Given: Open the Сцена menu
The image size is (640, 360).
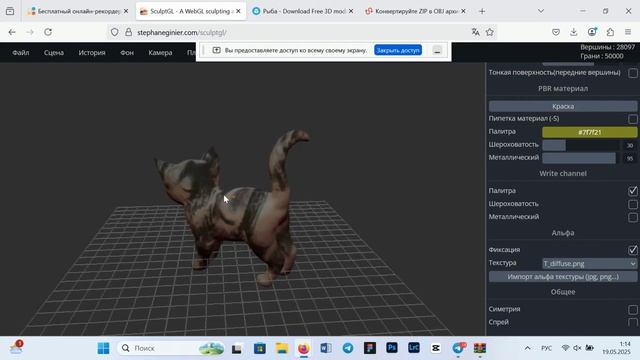Looking at the screenshot, I should pos(54,53).
